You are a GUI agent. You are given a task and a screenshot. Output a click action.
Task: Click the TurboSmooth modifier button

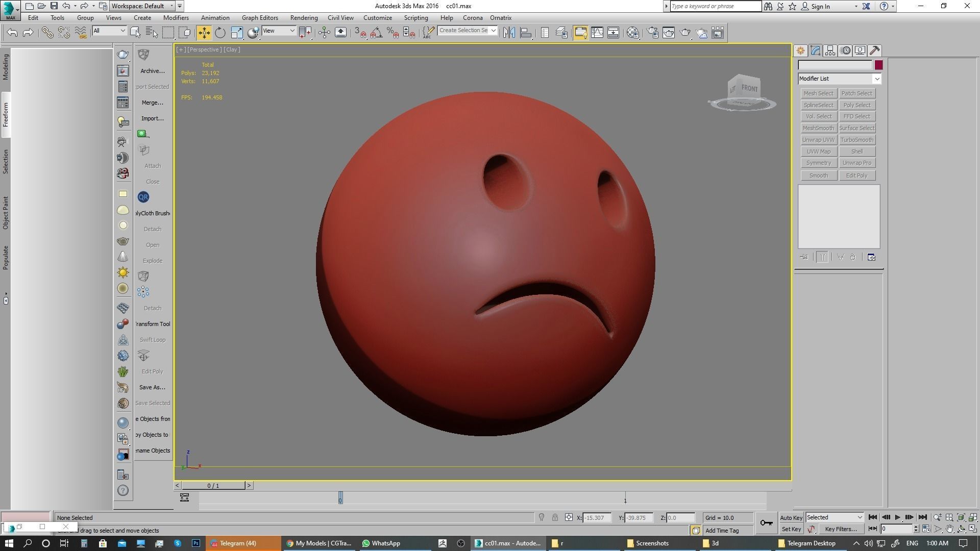[857, 140]
